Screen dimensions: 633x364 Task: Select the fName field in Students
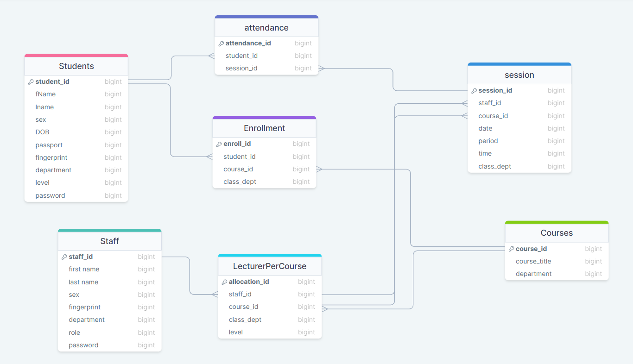click(x=76, y=94)
